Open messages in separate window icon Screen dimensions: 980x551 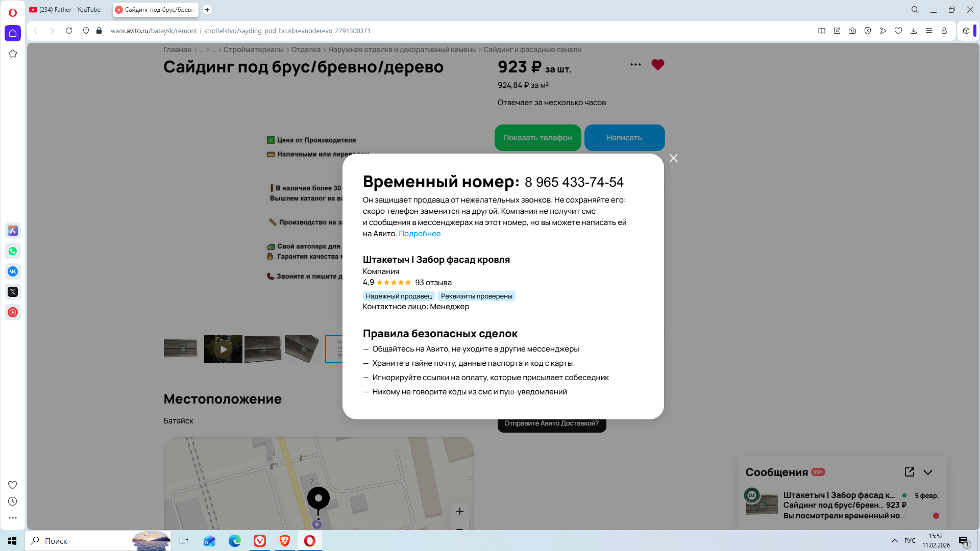tap(909, 472)
